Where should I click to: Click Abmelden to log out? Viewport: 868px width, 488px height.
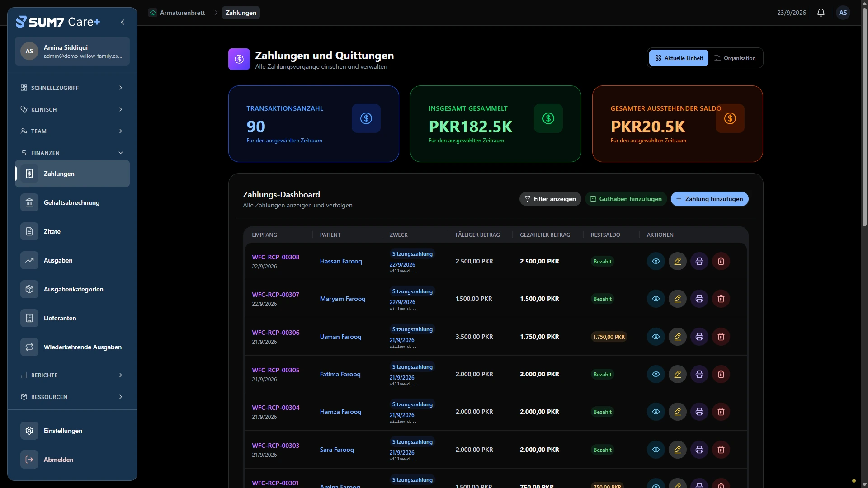(72, 460)
